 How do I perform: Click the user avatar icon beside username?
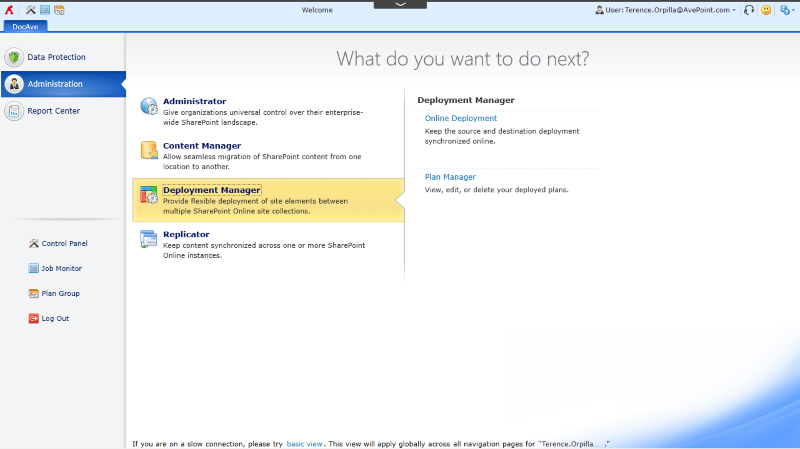coord(599,10)
